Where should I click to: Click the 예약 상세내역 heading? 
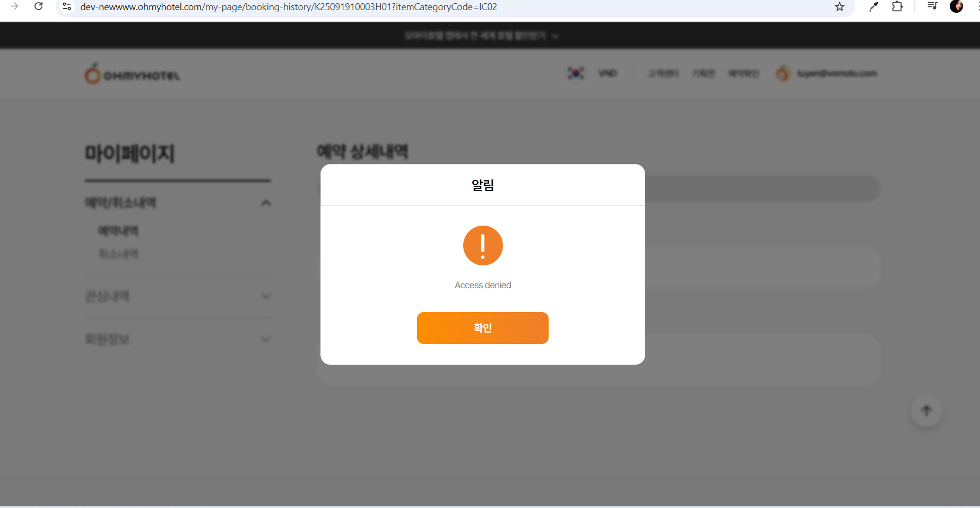[362, 152]
